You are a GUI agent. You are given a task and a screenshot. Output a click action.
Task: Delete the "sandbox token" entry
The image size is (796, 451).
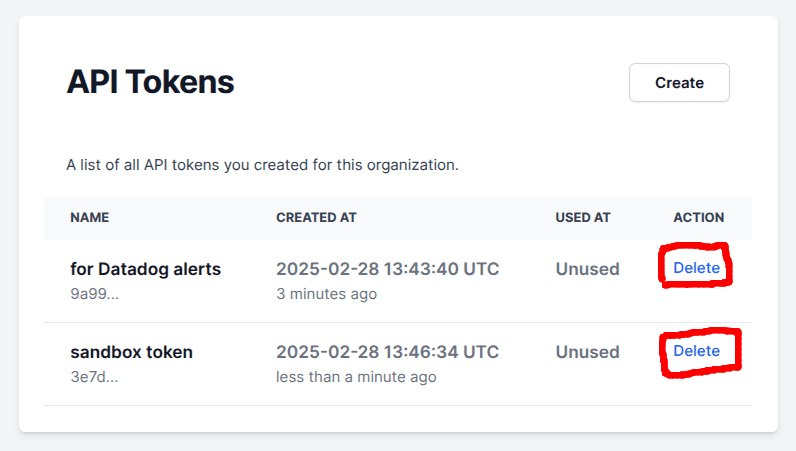696,351
